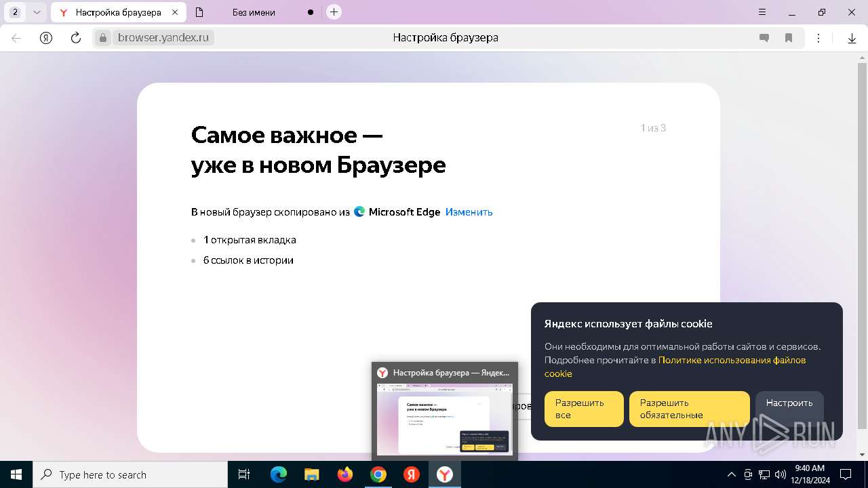868x488 pixels.
Task: Click the 1 из 3 step indicator
Action: 654,128
